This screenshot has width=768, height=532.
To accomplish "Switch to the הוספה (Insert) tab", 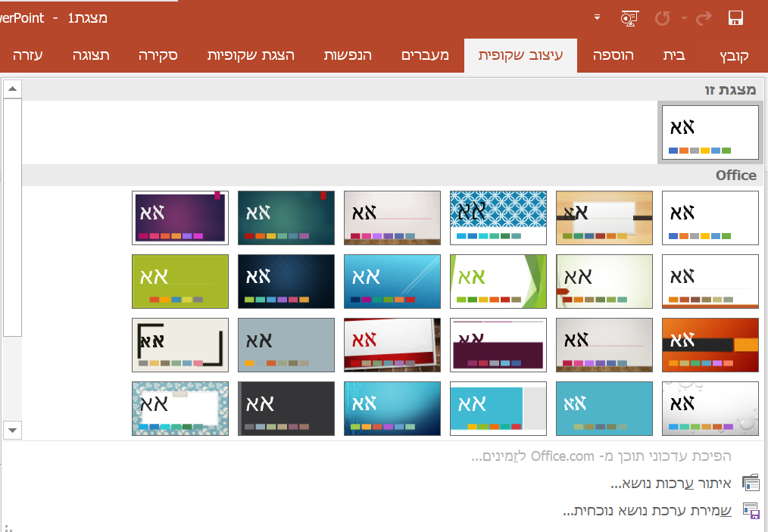I will pos(613,55).
